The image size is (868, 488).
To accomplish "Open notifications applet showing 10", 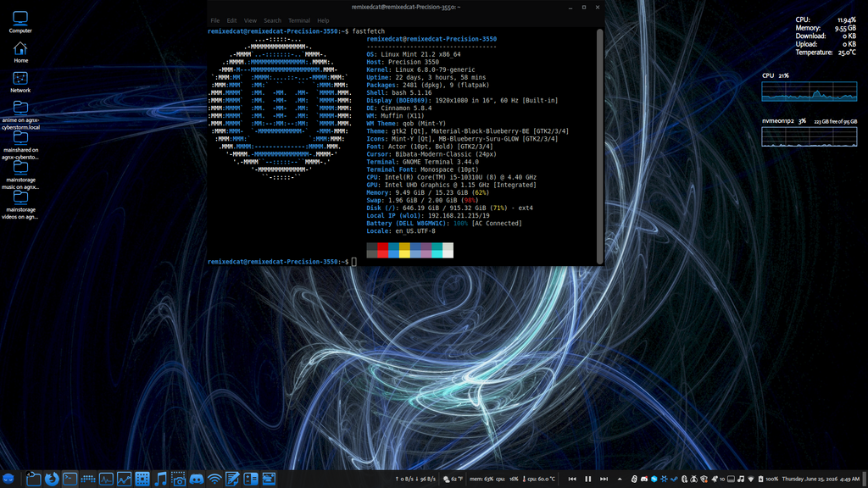I will pos(719,479).
